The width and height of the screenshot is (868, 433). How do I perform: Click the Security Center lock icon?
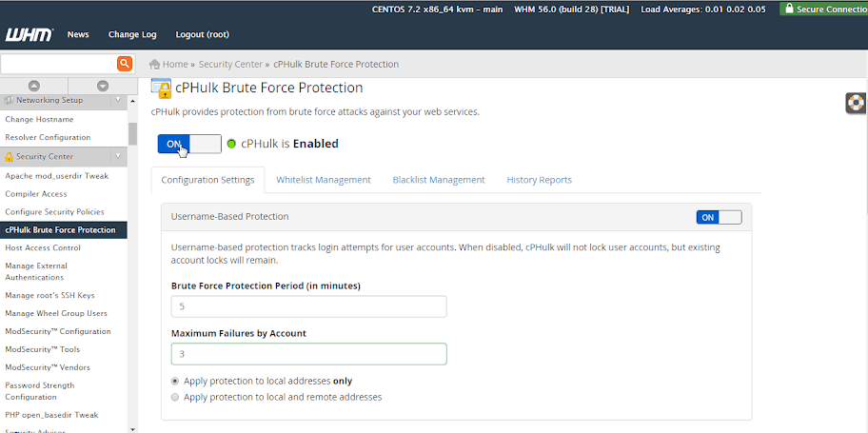click(x=9, y=157)
